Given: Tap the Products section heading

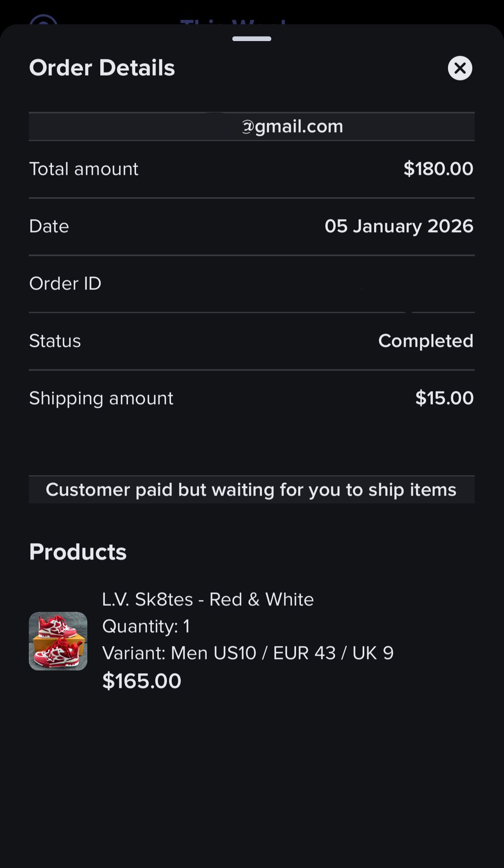Looking at the screenshot, I should click(x=78, y=552).
